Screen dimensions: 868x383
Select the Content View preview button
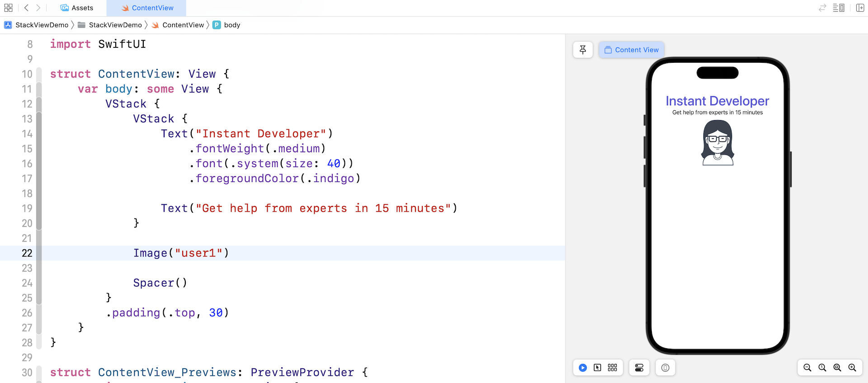(x=632, y=50)
